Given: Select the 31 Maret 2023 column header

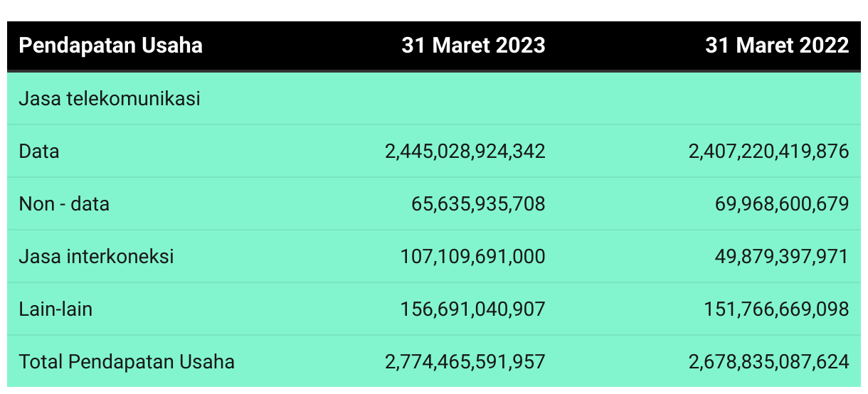Looking at the screenshot, I should coord(473,46).
